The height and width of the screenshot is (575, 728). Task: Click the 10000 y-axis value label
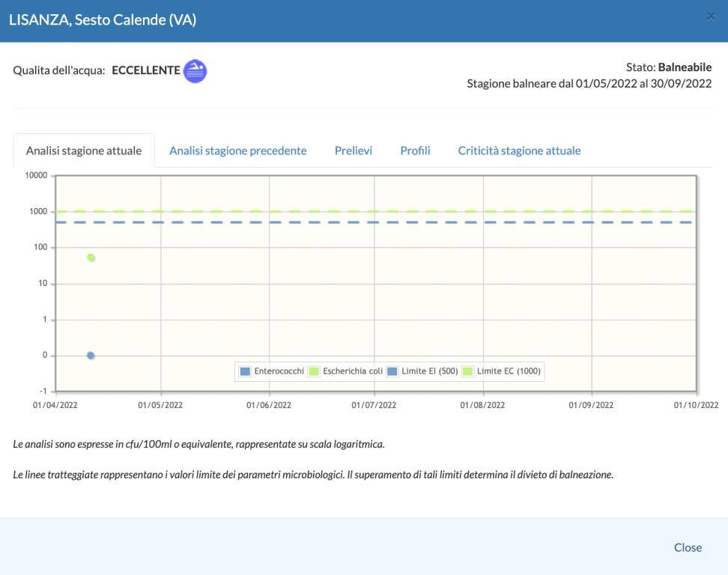click(x=36, y=176)
